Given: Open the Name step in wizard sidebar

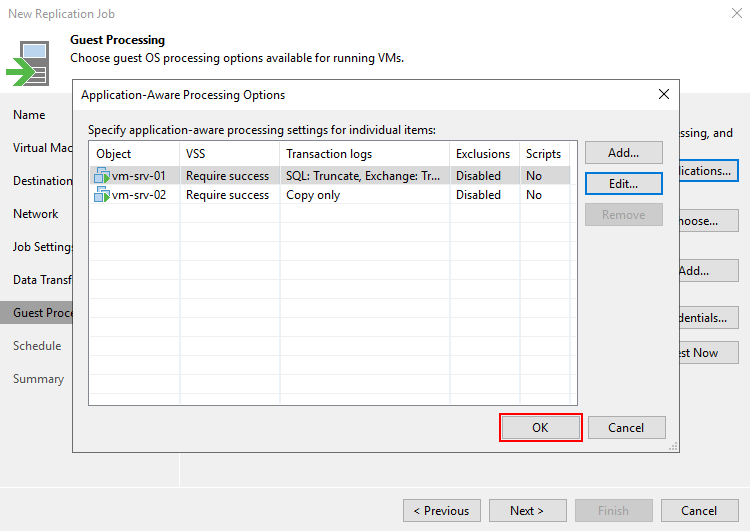Looking at the screenshot, I should [x=29, y=115].
